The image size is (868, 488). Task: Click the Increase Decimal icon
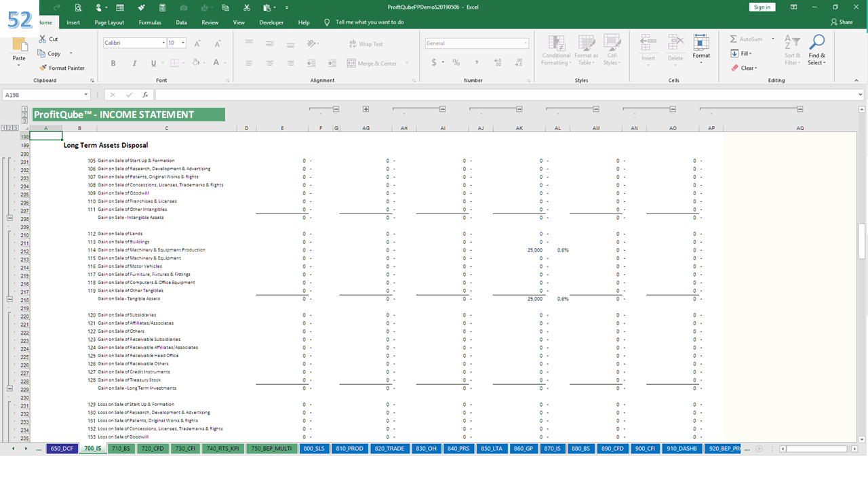(x=497, y=63)
